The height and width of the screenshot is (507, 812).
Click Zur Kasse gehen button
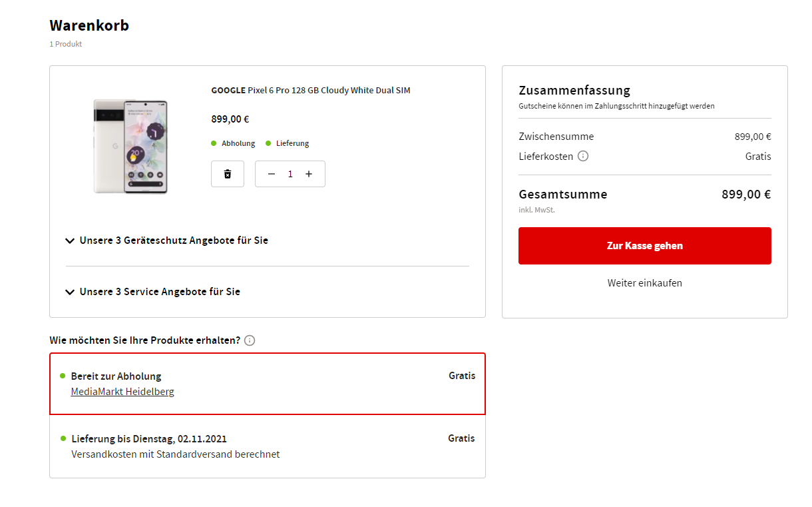644,246
